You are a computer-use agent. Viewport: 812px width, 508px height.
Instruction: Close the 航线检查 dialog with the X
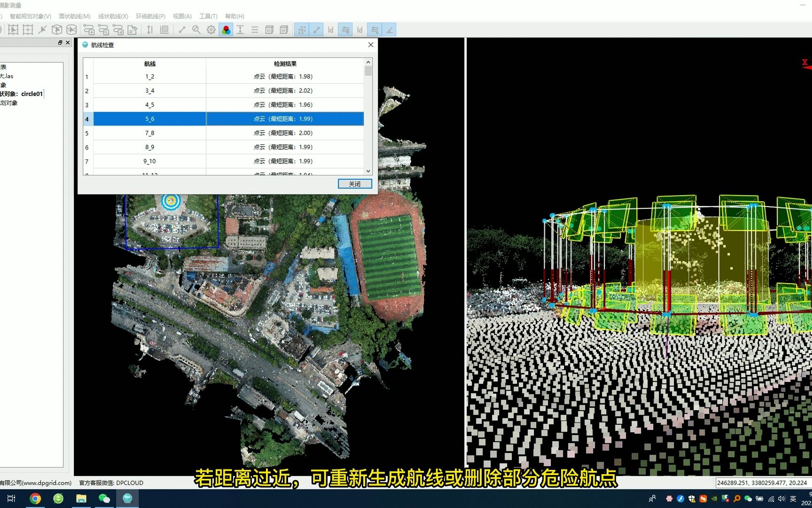tap(371, 45)
